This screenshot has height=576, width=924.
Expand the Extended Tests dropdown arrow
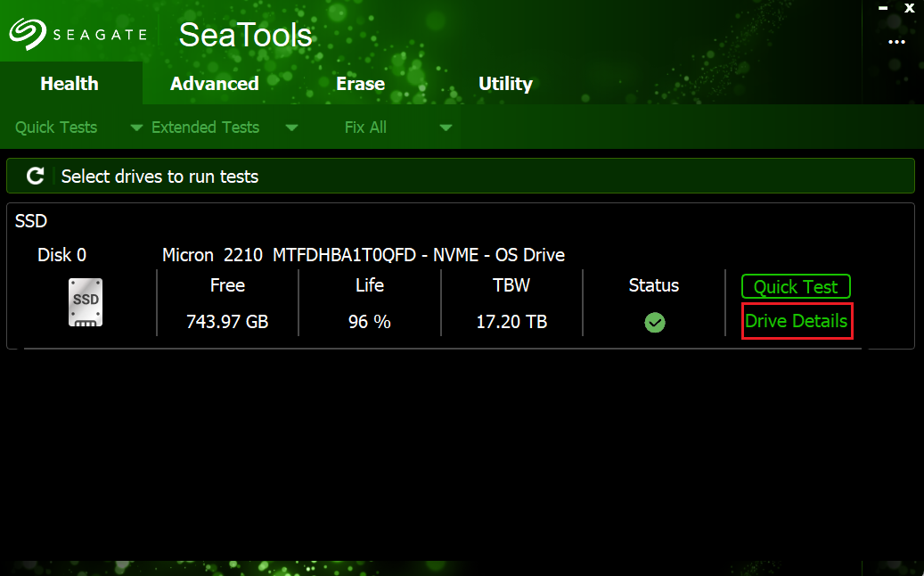291,128
